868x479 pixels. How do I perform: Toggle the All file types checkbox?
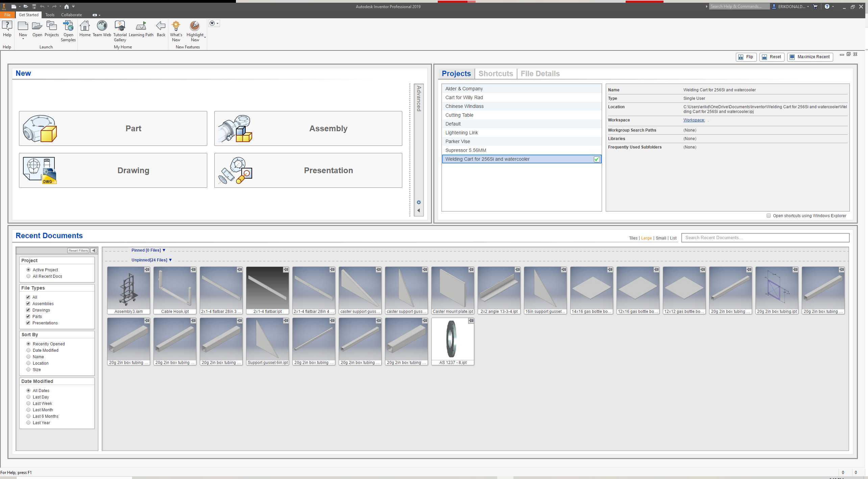[x=28, y=297]
